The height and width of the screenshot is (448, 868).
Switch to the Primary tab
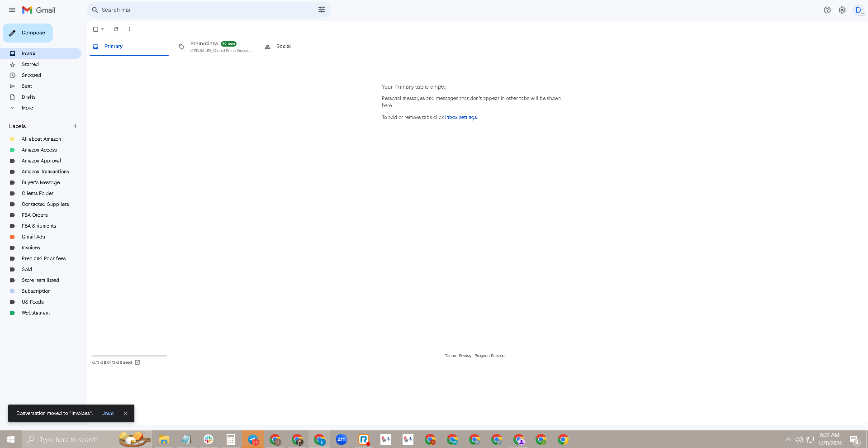point(129,47)
